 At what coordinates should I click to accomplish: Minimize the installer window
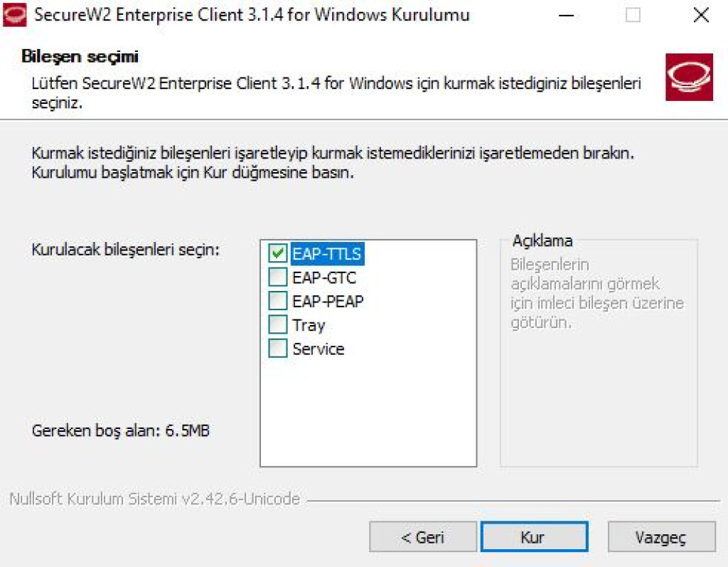pyautogui.click(x=566, y=16)
